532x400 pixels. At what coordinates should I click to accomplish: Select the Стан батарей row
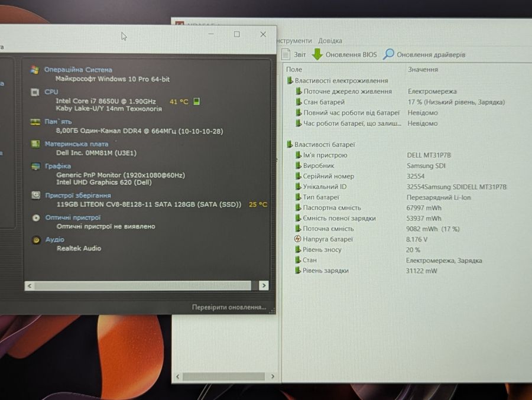point(400,102)
